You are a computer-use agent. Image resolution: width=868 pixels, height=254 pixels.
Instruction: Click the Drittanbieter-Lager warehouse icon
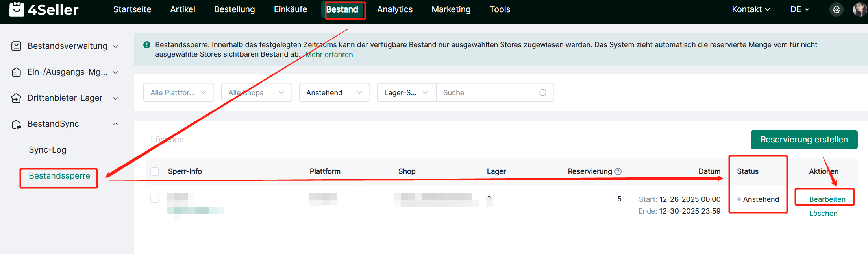16,98
